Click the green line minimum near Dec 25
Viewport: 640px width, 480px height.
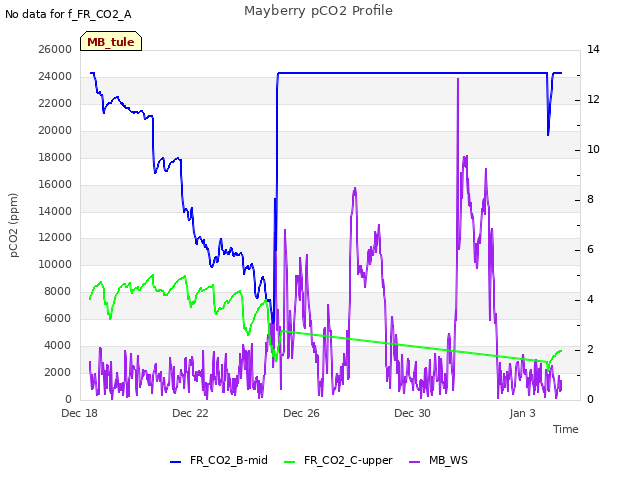tap(276, 359)
